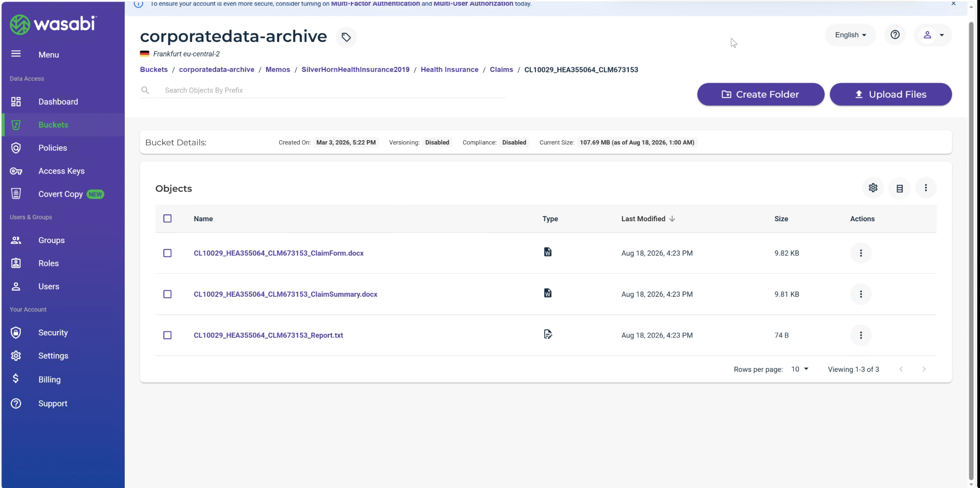The image size is (980, 488).
Task: Dismiss the security info banner
Action: (x=953, y=4)
